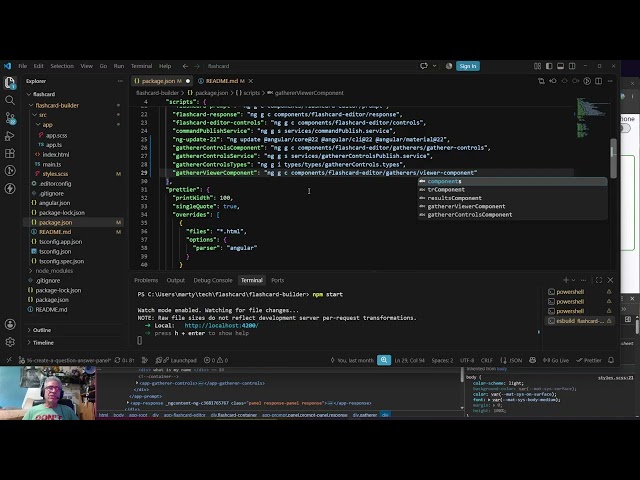640x480 pixels.
Task: Open the Copilot dropdown arrow in title bar
Action: [x=434, y=66]
